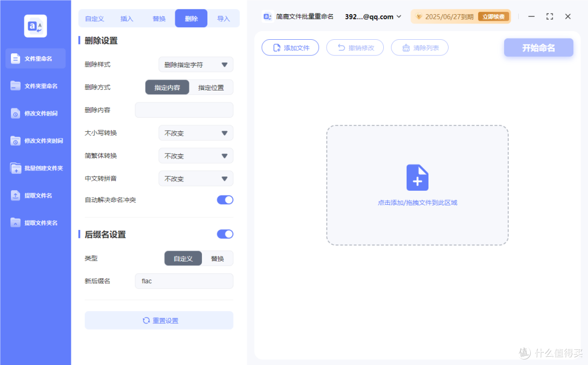Click the title bar app icon
588x365 pixels.
(x=267, y=16)
